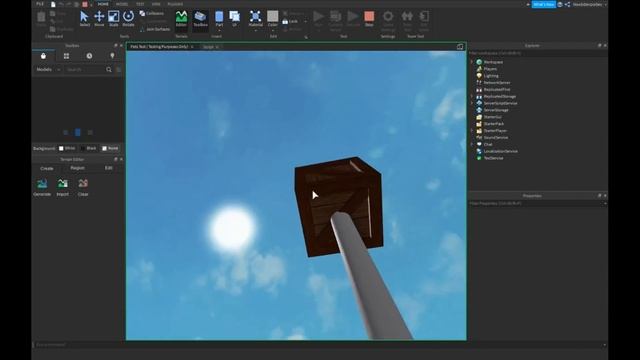Open the Color dropdown arrow

tap(273, 30)
